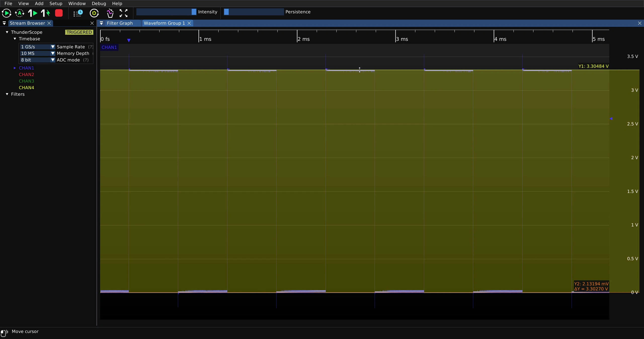
Task: Open the Debug menu
Action: click(99, 4)
